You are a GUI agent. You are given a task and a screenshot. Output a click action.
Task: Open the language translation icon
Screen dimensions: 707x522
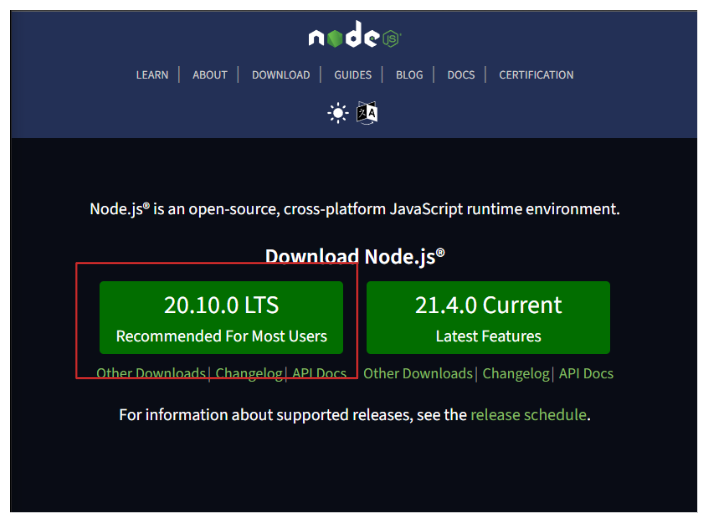coord(367,113)
